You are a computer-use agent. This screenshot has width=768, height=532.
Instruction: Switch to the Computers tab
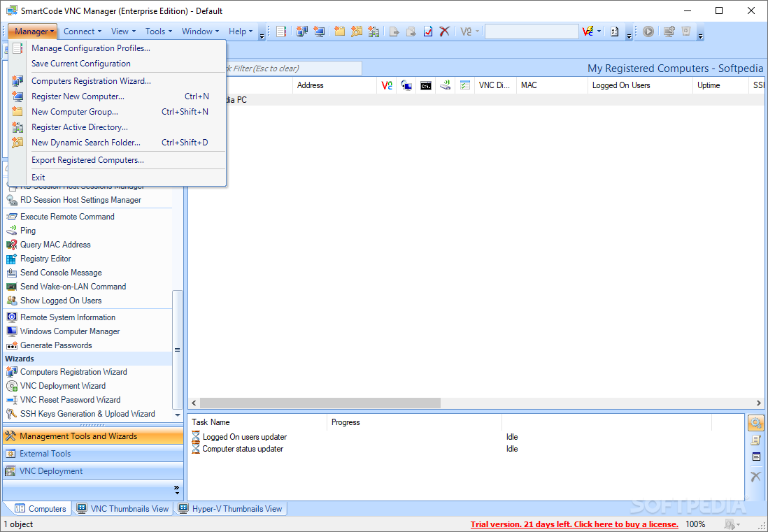[x=40, y=509]
